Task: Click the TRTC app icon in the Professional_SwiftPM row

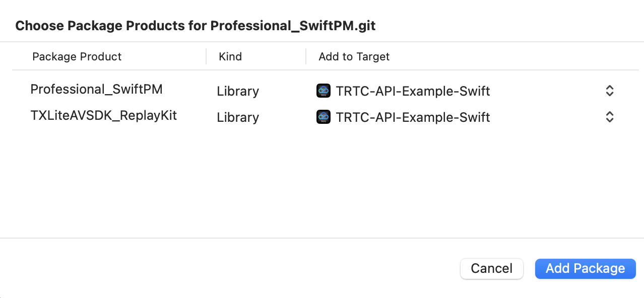Action: click(x=323, y=91)
